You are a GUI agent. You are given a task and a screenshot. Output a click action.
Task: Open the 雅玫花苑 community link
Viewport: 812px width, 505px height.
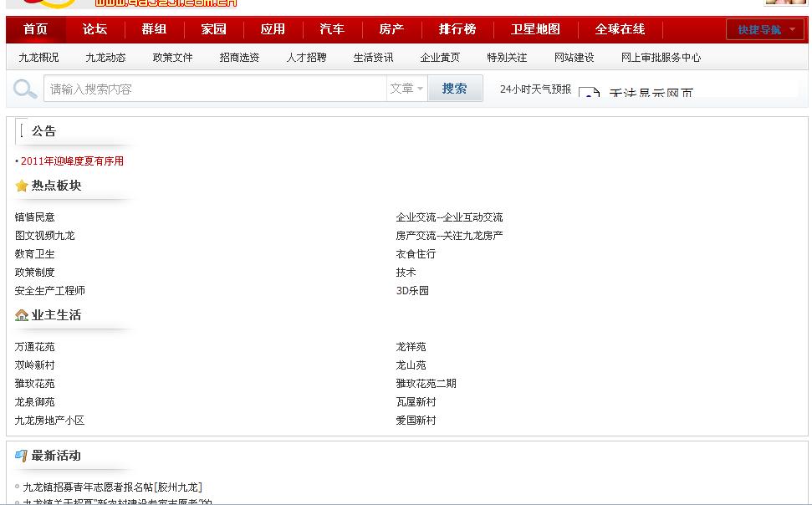tap(34, 384)
